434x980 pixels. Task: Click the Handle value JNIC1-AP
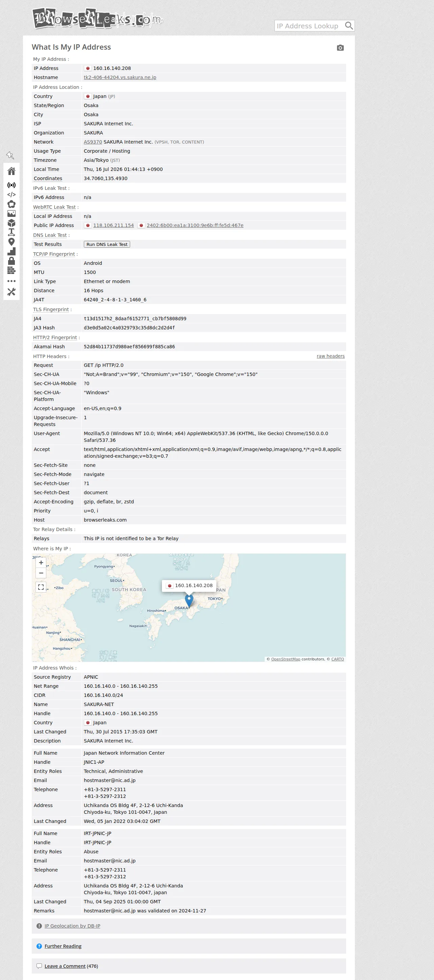94,762
